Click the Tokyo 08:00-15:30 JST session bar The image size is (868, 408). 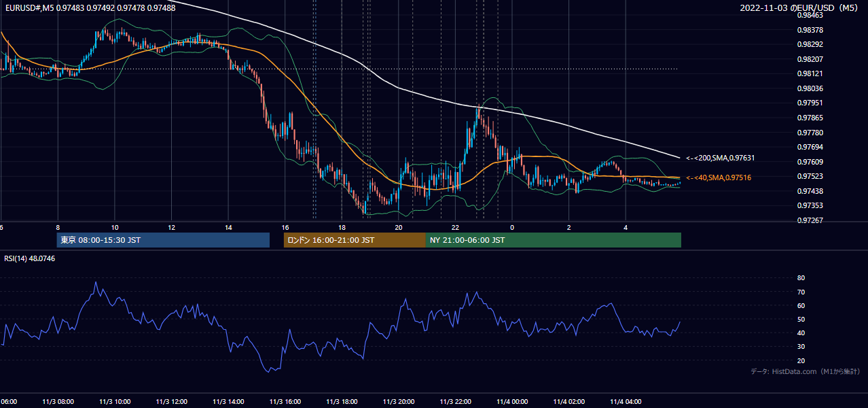(163, 240)
